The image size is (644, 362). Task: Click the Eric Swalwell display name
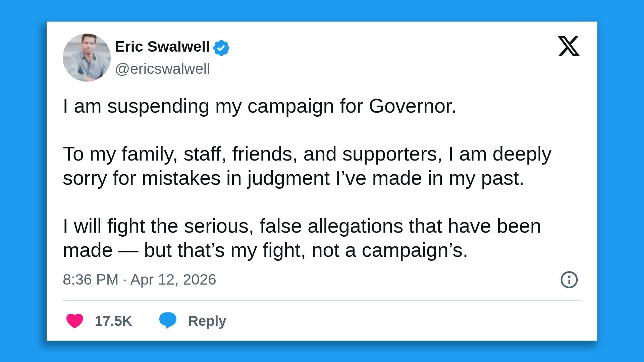tap(162, 47)
